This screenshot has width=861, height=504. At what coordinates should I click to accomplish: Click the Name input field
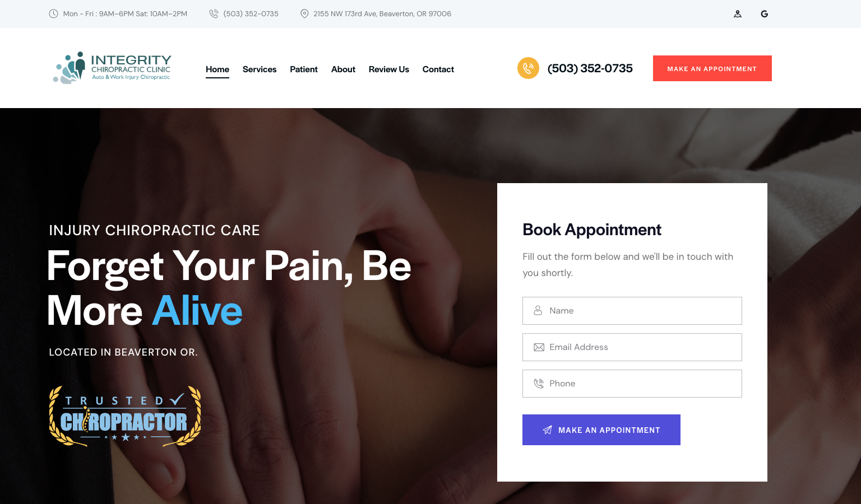click(632, 311)
